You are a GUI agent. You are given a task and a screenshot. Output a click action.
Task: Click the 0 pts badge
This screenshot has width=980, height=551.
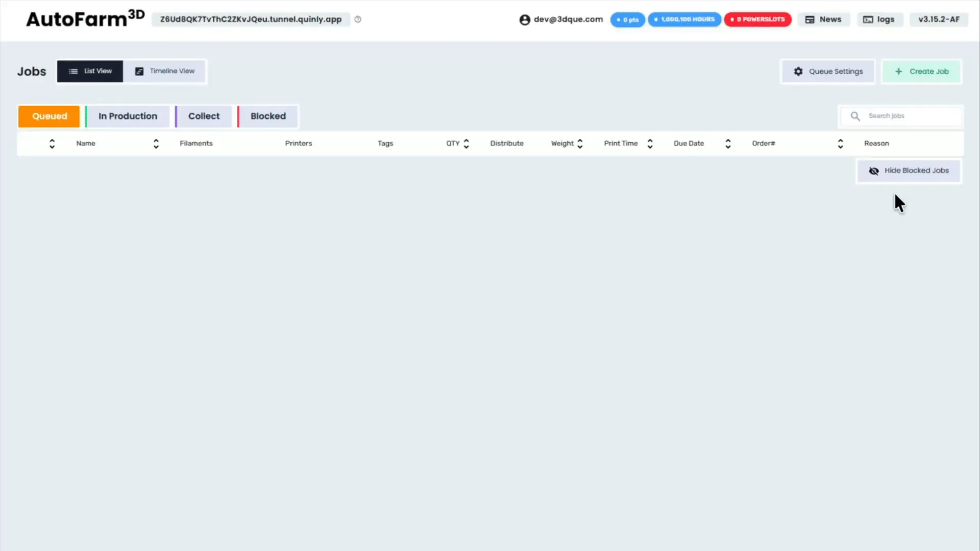627,20
